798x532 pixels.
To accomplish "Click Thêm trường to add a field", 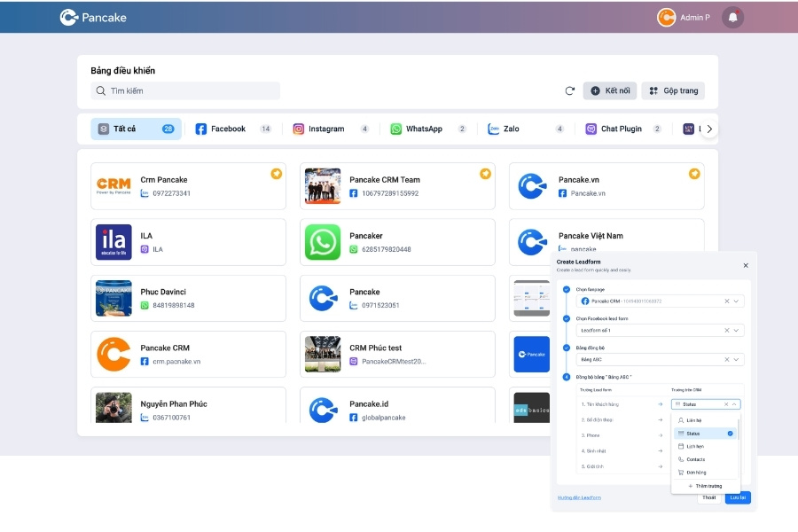I will point(705,486).
